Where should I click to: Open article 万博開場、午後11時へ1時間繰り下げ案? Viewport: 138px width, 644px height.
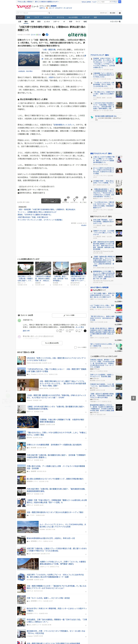(x=62, y=421)
